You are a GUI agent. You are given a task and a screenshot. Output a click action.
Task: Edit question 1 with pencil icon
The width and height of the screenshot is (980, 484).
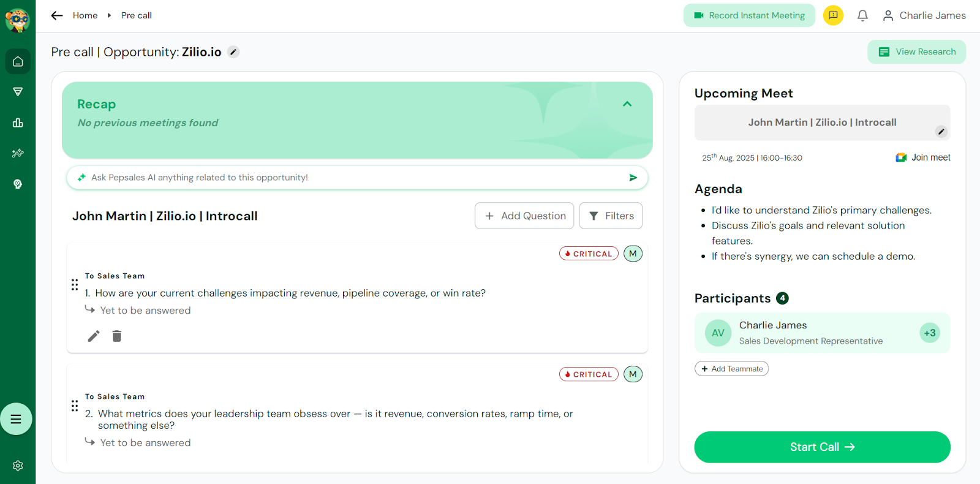[x=94, y=336]
